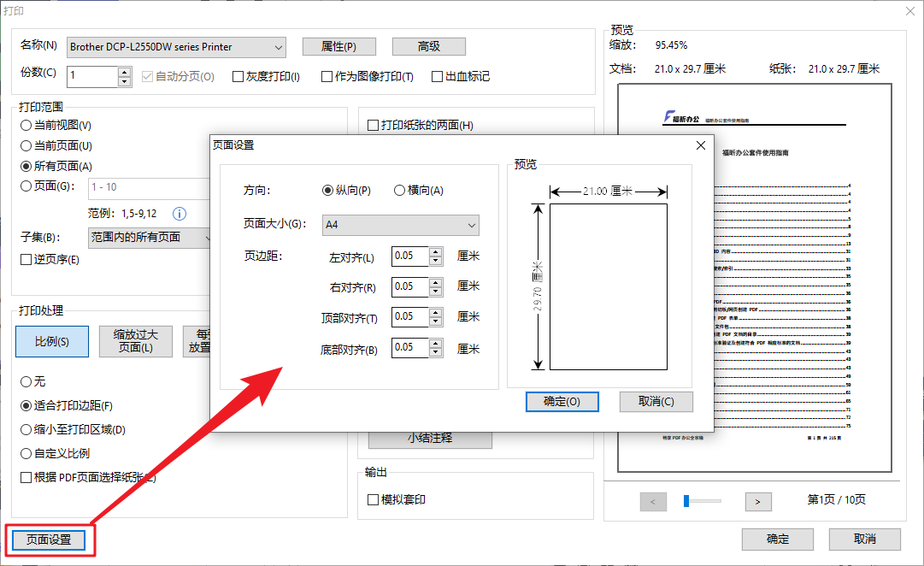Increase the bottom margin with its up arrow
Image resolution: width=924 pixels, height=566 pixels.
pyautogui.click(x=434, y=343)
